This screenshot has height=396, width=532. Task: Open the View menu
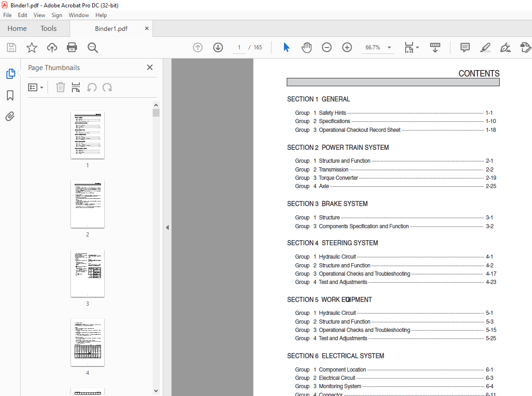39,15
